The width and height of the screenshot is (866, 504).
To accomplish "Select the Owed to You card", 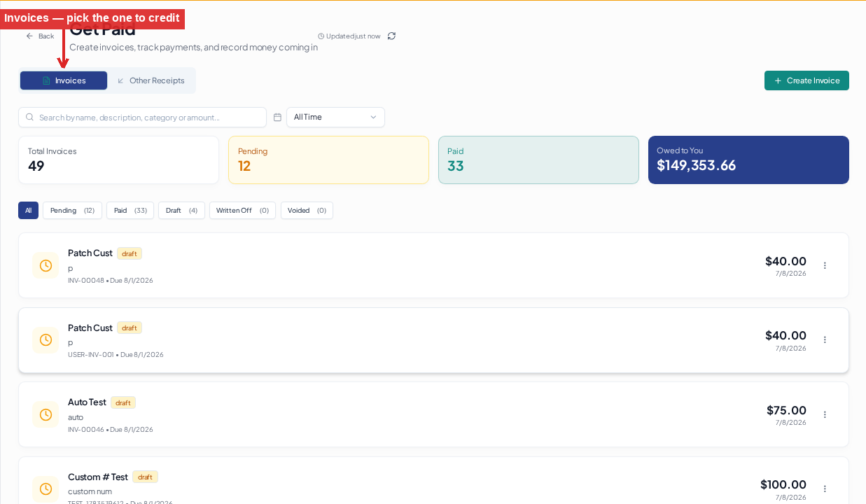I will point(748,160).
